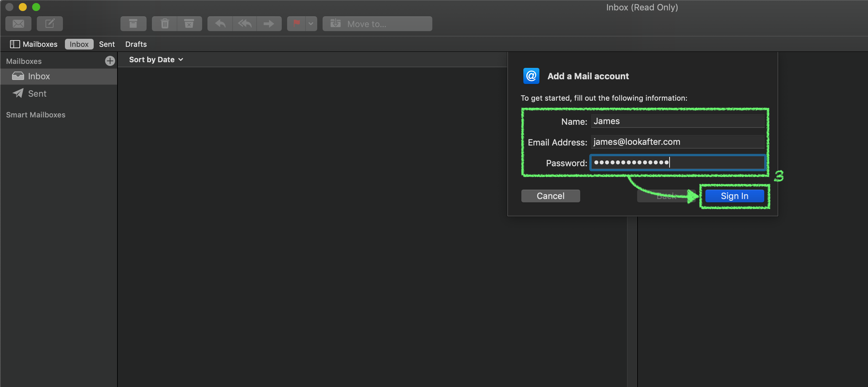
Task: Click the Archive toolbar icon
Action: [x=133, y=23]
